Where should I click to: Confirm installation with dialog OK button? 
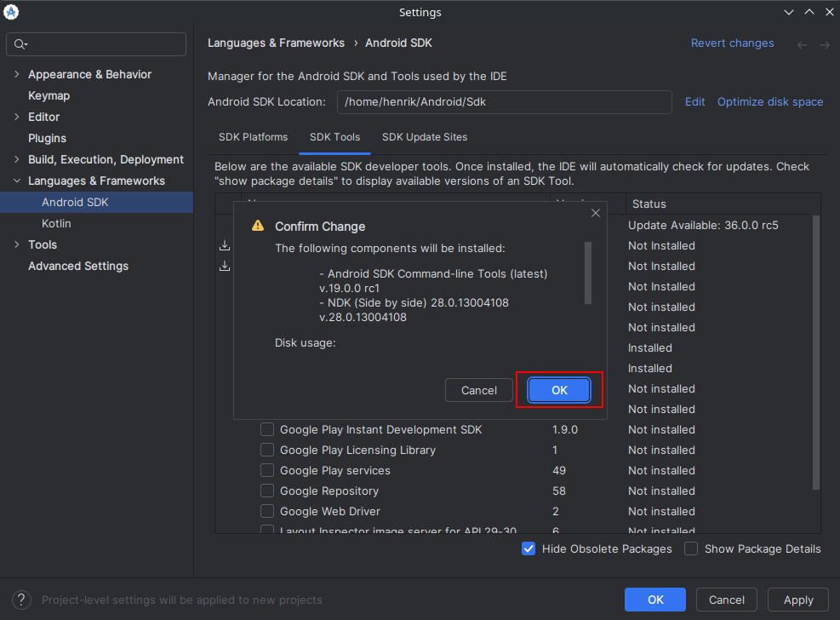[x=559, y=390]
